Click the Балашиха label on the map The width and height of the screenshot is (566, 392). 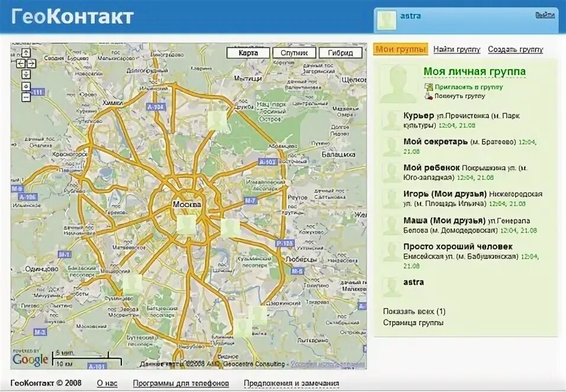(338, 154)
